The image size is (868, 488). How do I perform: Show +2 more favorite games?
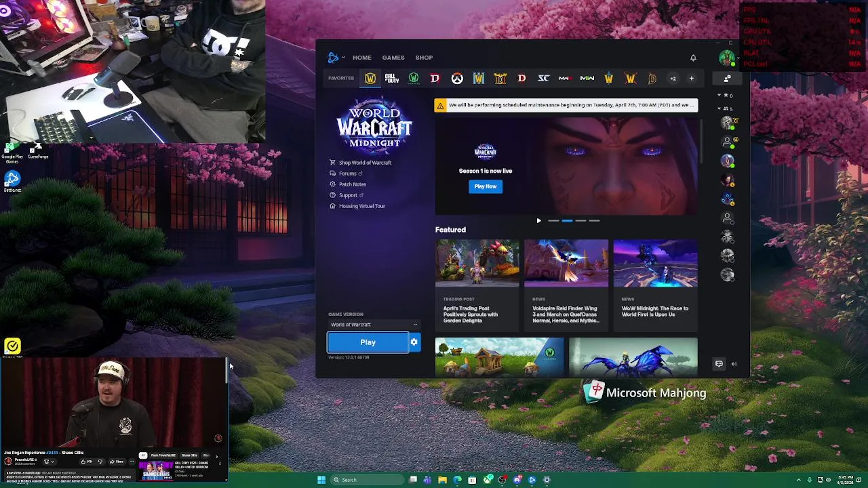pyautogui.click(x=673, y=79)
